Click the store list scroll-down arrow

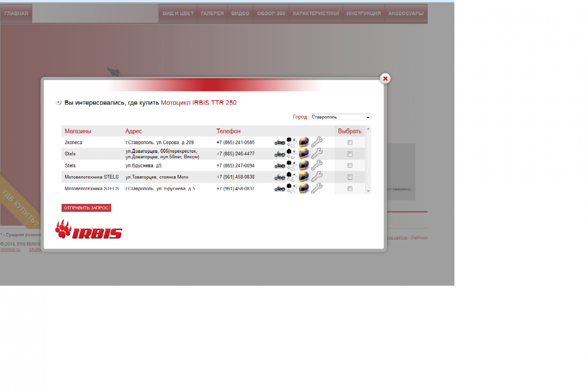point(368,191)
